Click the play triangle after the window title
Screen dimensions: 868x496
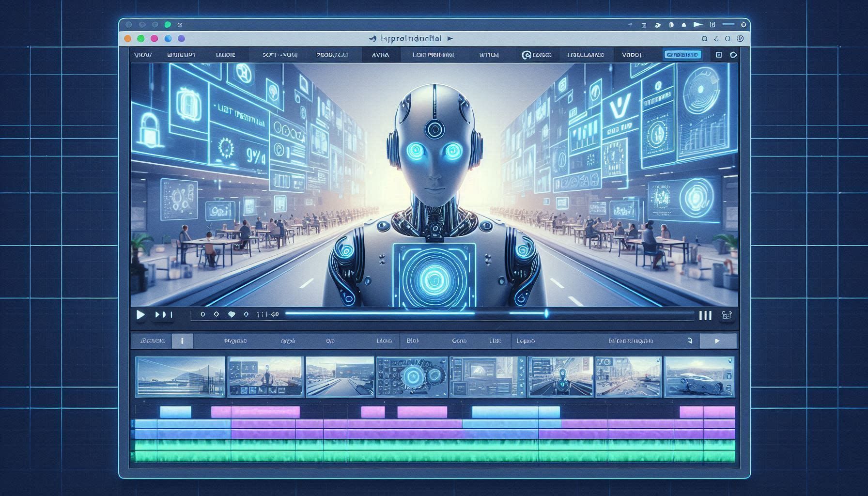450,38
